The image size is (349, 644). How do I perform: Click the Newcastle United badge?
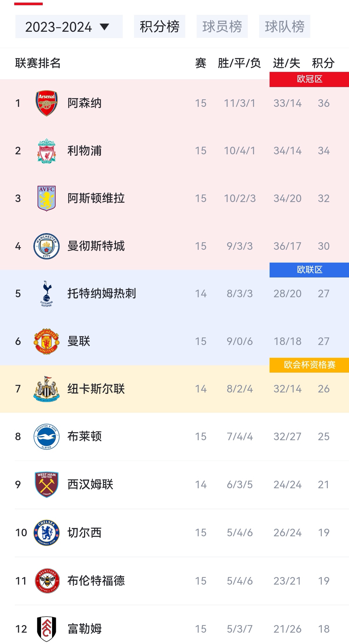pos(46,389)
